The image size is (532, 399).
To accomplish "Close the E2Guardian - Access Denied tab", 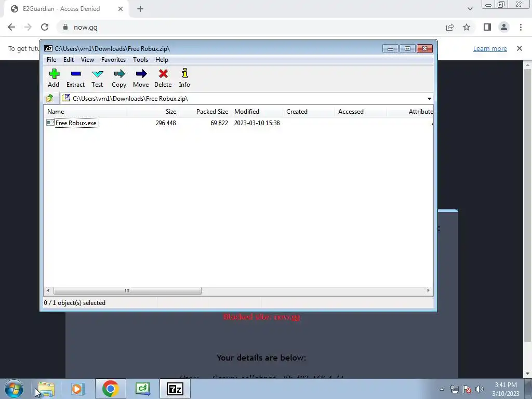I will 121,9.
